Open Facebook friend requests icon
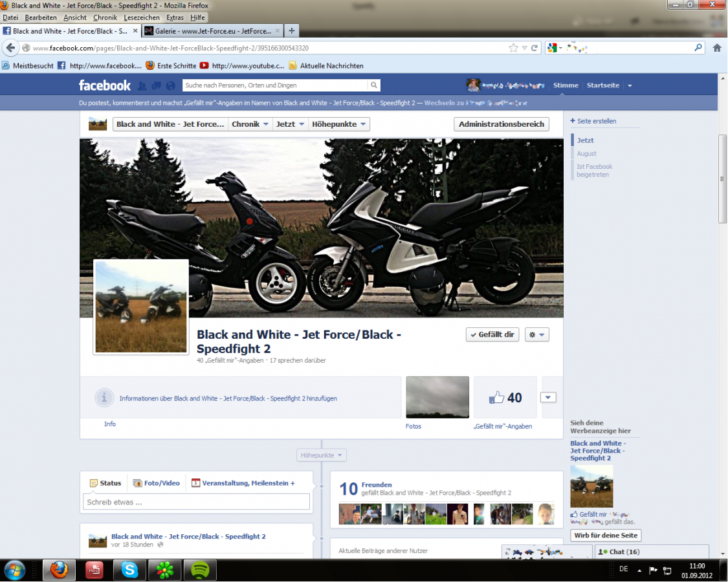Image resolution: width=728 pixels, height=582 pixels. point(142,85)
